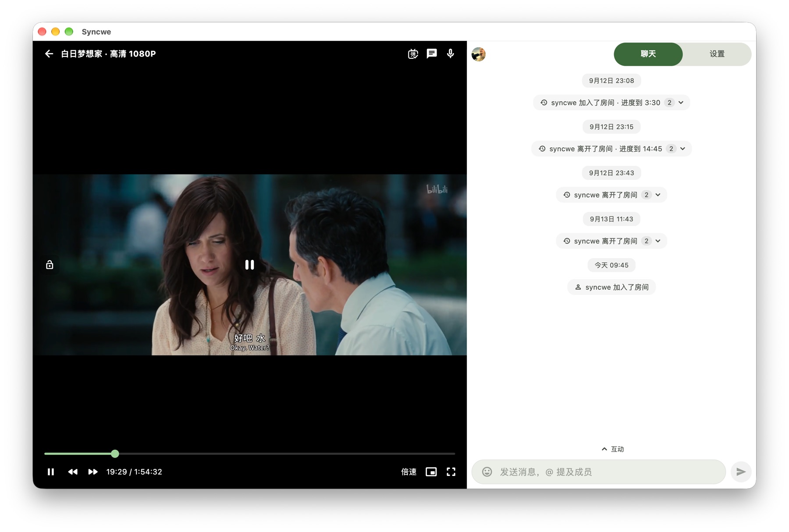Click the center pause overlay on the video
Viewport: 789px width, 532px height.
[x=249, y=265]
